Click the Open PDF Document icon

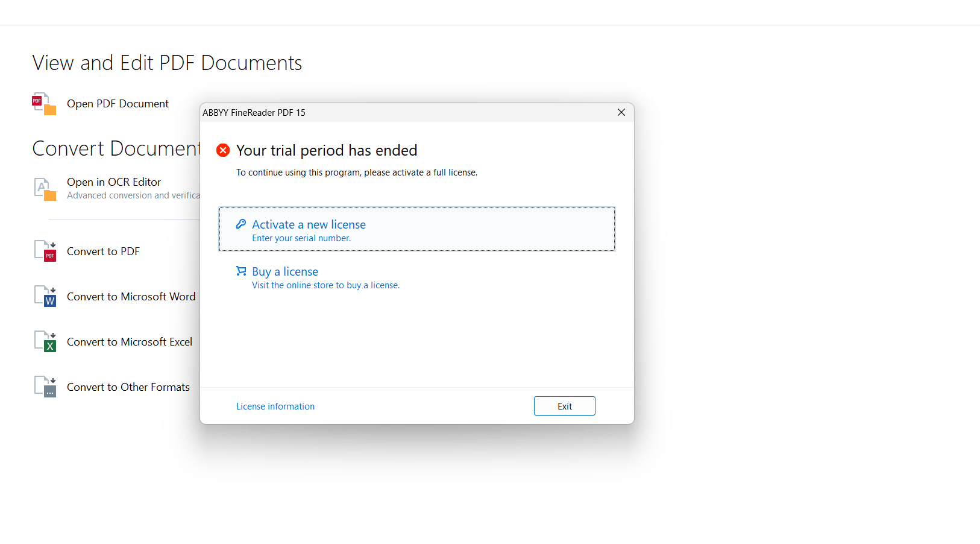pos(44,104)
